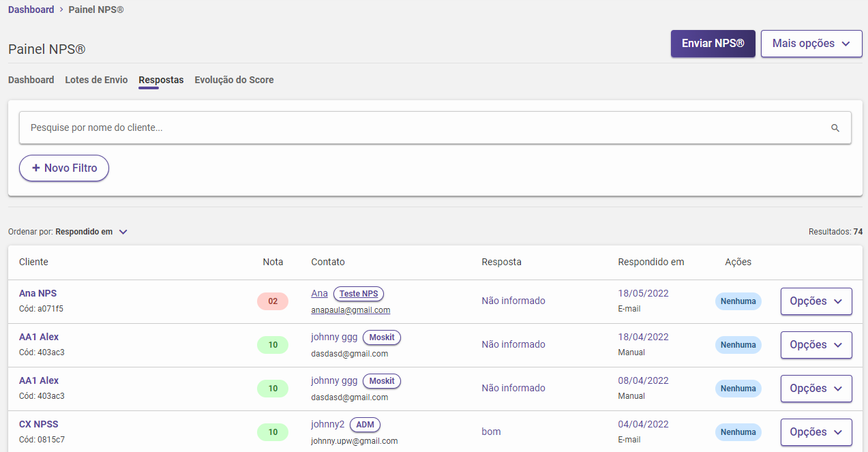Open AA1 Alex client from 18/04/2022 row
This screenshot has height=452, width=868.
(39, 337)
